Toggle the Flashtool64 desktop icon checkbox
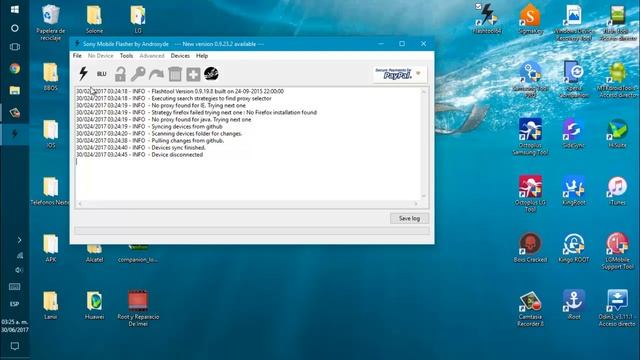This screenshot has width=640, height=360. point(478,6)
